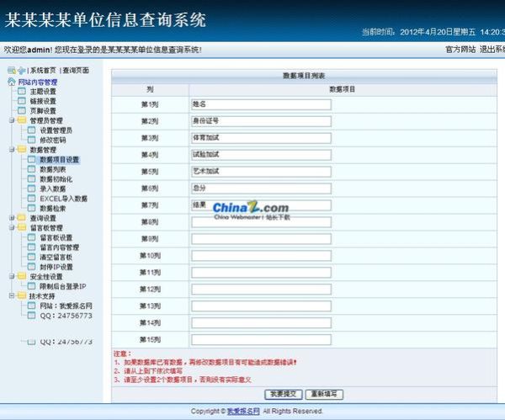505x420 pixels.
Task: Click the 注意： warning heading
Action: 122,354
